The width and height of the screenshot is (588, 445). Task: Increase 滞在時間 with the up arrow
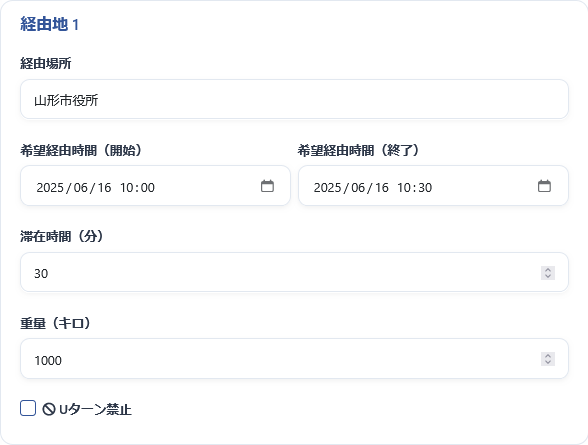548,270
